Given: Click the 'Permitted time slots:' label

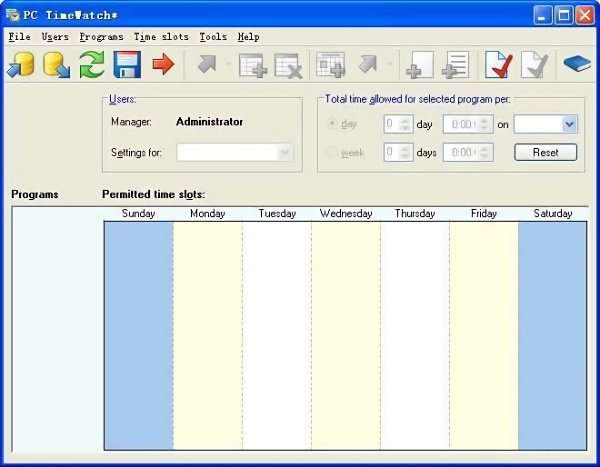Looking at the screenshot, I should (153, 194).
